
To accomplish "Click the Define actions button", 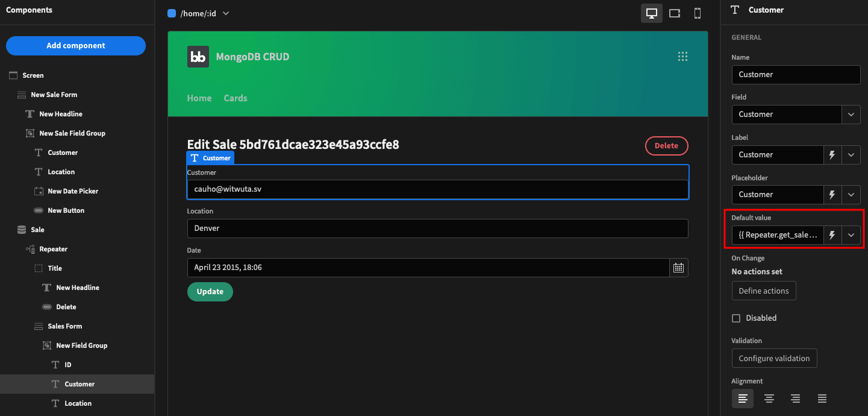I will tap(764, 291).
